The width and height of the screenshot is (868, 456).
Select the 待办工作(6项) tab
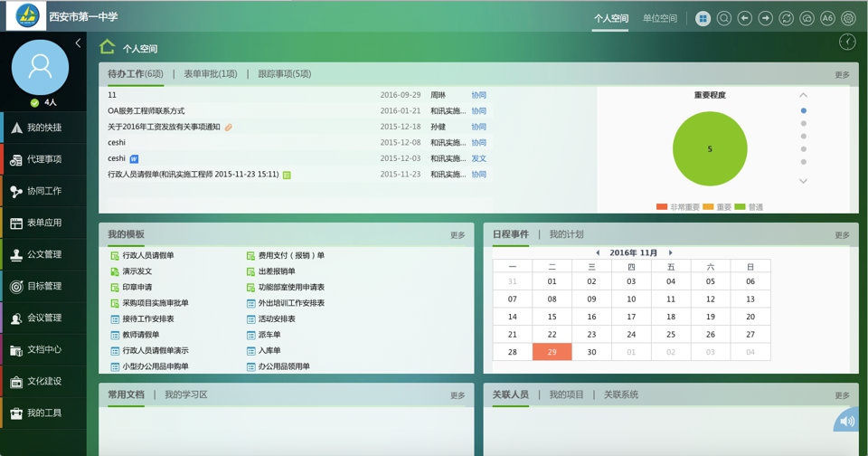136,73
